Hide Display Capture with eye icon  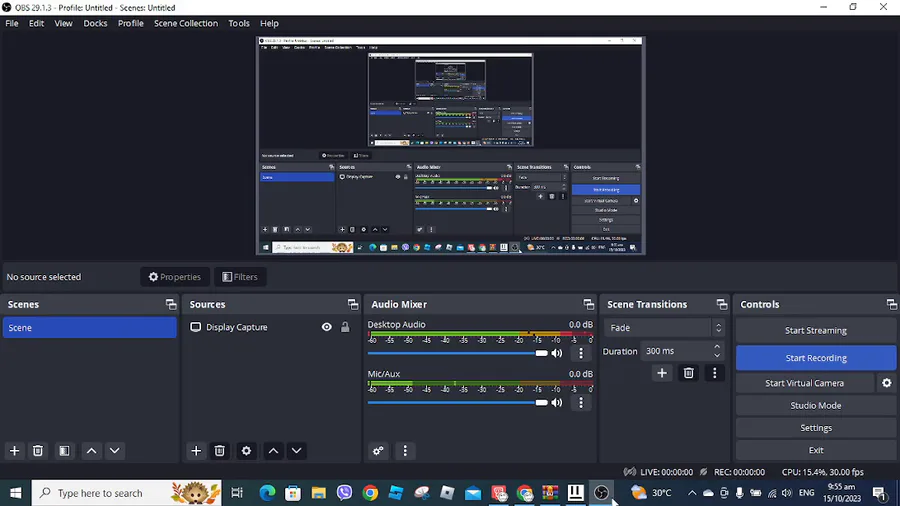(x=327, y=327)
